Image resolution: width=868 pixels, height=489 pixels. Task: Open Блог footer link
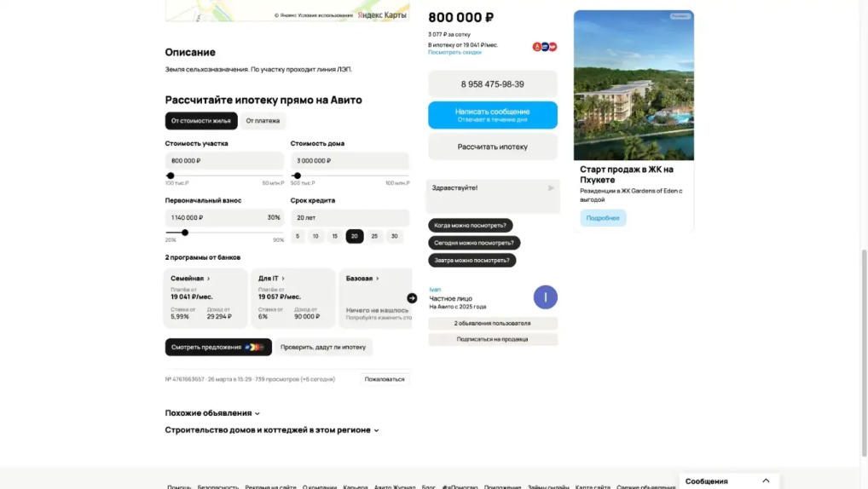pyautogui.click(x=429, y=486)
